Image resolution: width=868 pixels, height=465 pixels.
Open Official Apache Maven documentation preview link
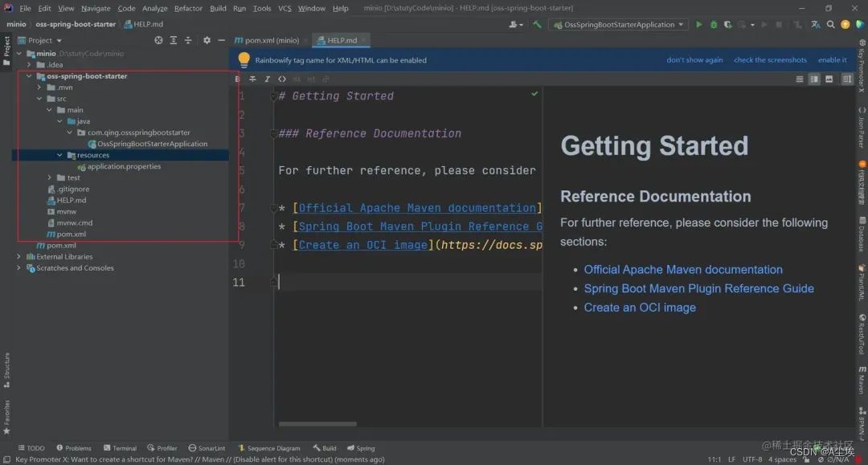click(682, 270)
